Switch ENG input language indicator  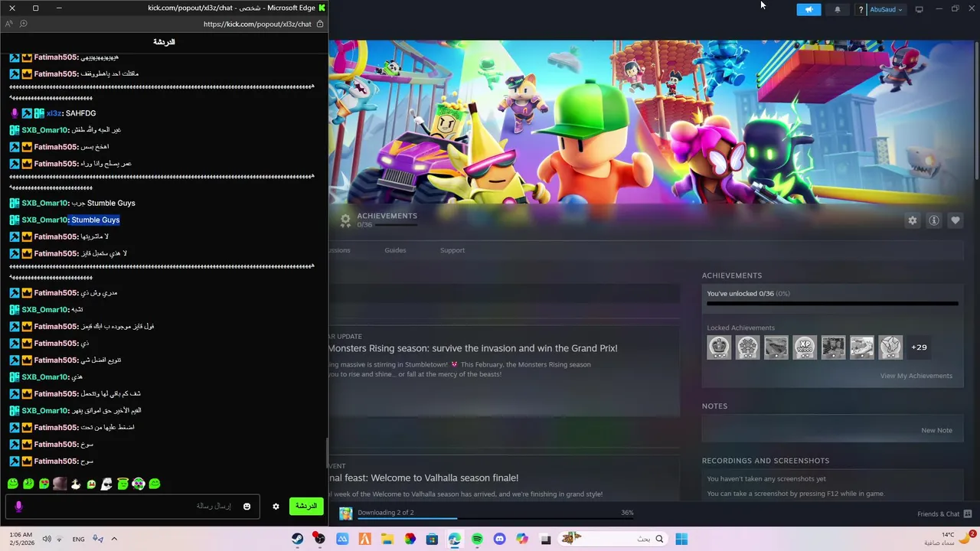78,539
